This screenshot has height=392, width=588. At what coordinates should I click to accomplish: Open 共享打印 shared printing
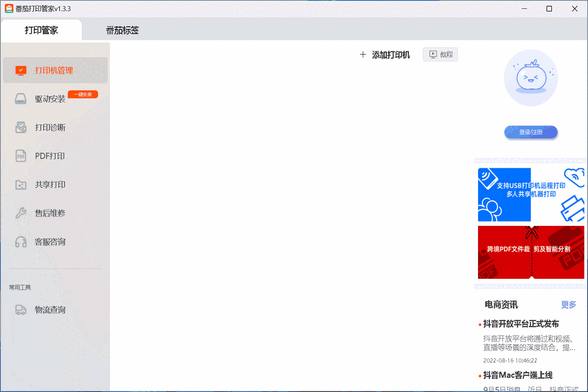pyautogui.click(x=49, y=185)
